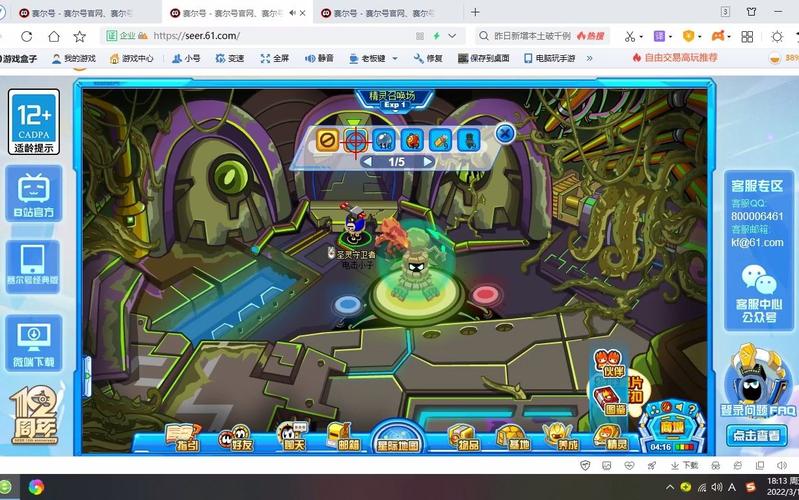Open the 物品 items bag icon
The image size is (799, 500).
463,437
